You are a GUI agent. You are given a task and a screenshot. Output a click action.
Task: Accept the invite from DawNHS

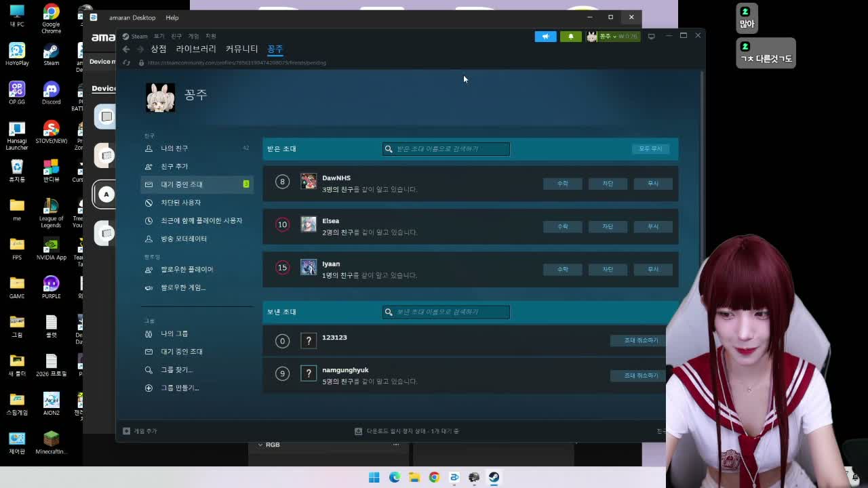[563, 184]
